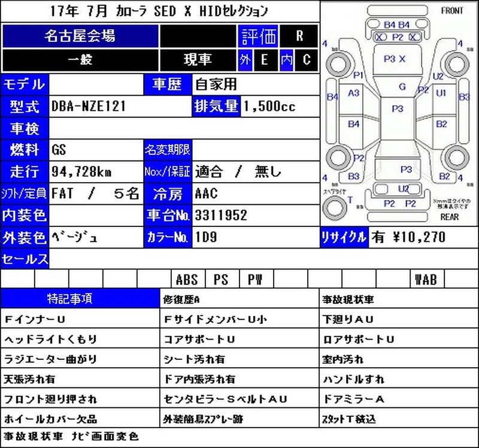This screenshot has width=479, height=448.
Task: Click the FRONT label on the car diagram
Action: pos(452,11)
